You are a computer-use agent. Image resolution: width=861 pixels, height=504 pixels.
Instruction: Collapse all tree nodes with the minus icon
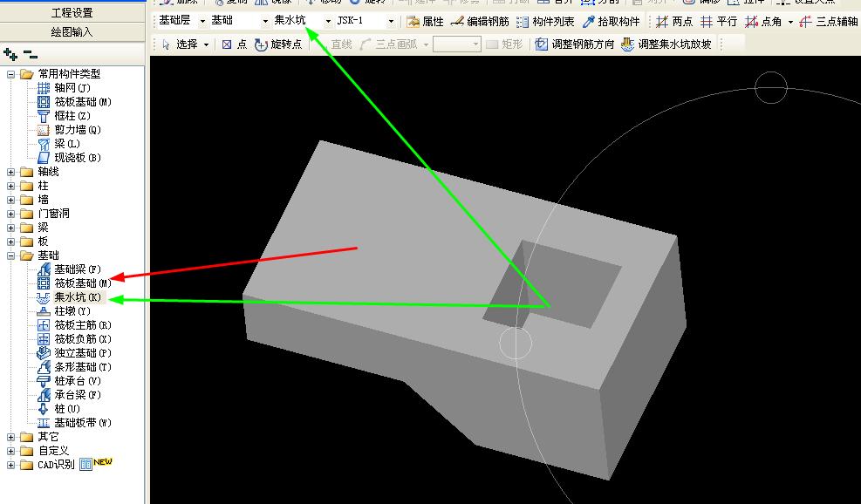click(31, 55)
